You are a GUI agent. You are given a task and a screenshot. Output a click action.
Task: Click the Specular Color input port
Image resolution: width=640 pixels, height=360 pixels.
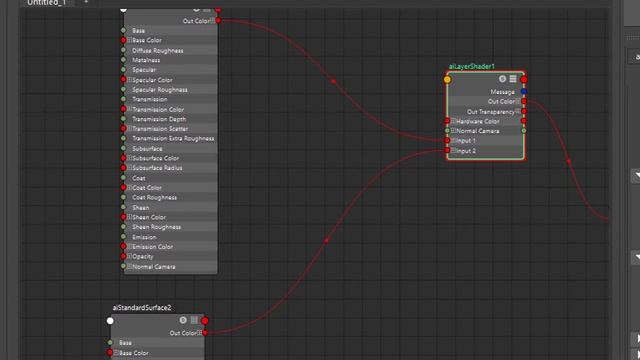[123, 80]
